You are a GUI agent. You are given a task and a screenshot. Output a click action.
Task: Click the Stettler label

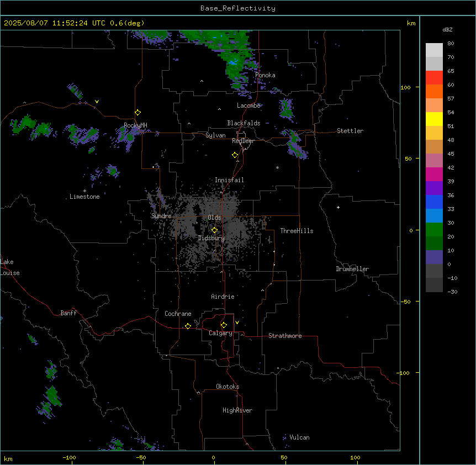[x=350, y=131]
